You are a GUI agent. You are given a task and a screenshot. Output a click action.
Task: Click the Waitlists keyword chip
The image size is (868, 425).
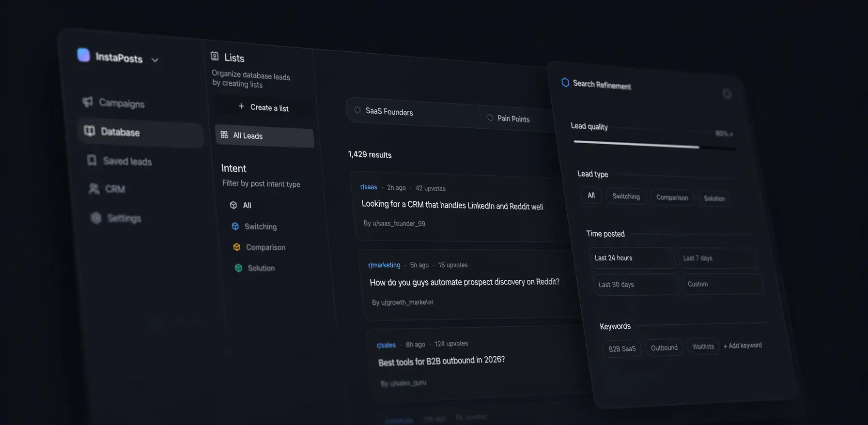703,347
